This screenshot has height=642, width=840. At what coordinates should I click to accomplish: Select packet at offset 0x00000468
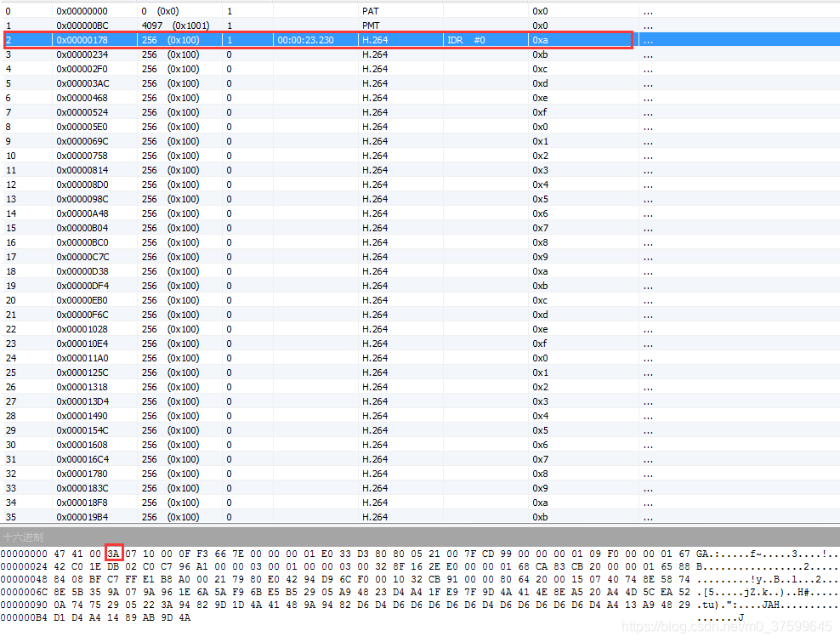click(x=420, y=98)
